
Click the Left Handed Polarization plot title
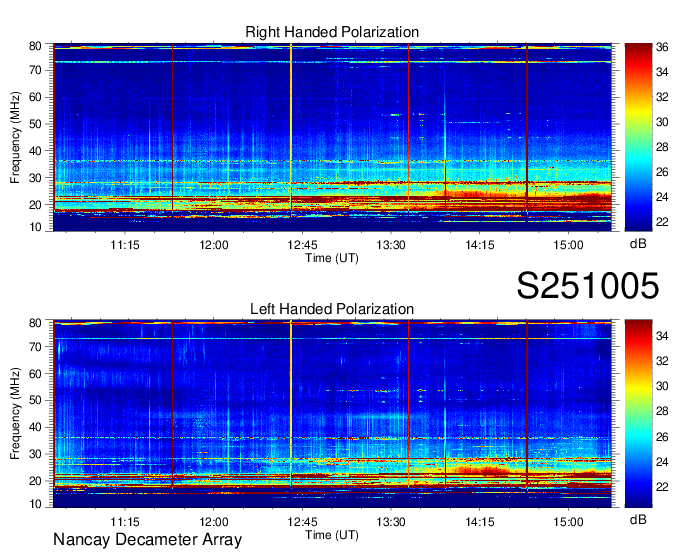(x=332, y=310)
